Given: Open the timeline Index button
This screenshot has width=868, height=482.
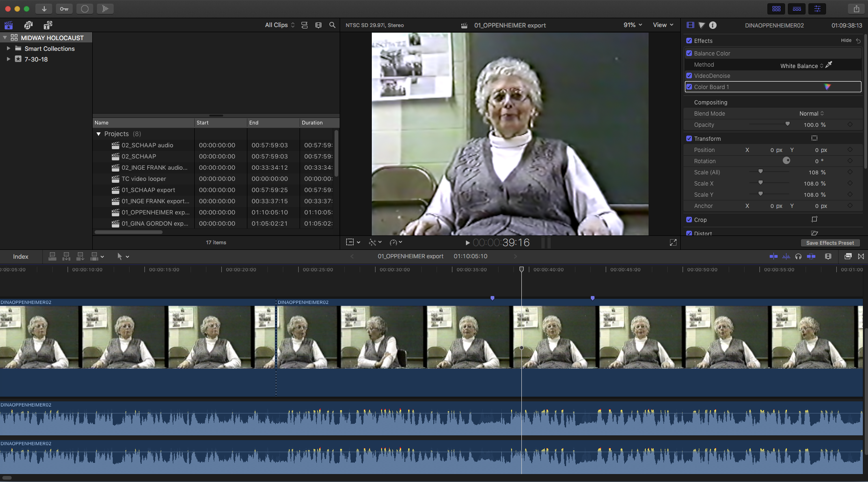Looking at the screenshot, I should (x=21, y=256).
